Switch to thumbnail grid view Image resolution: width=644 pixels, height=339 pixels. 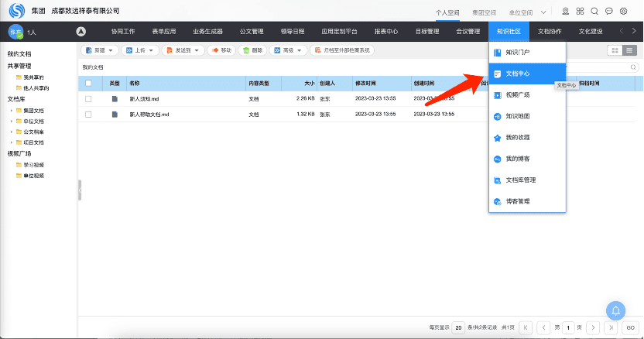[x=615, y=50]
